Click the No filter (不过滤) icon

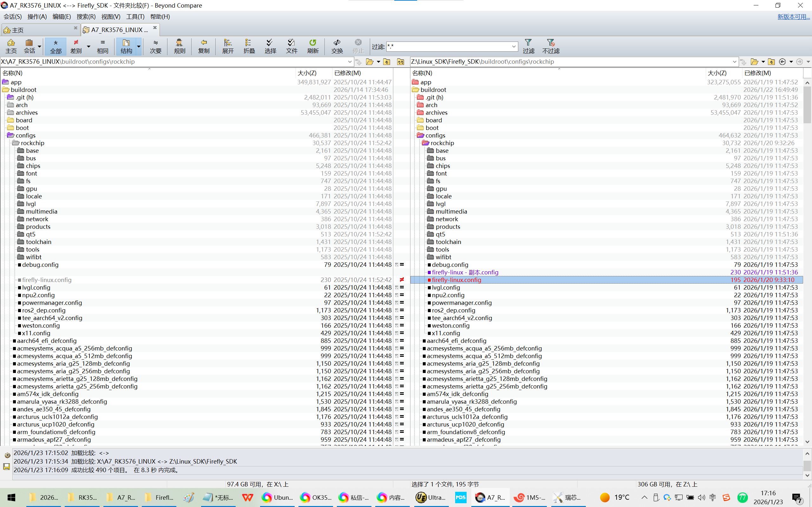pos(551,46)
